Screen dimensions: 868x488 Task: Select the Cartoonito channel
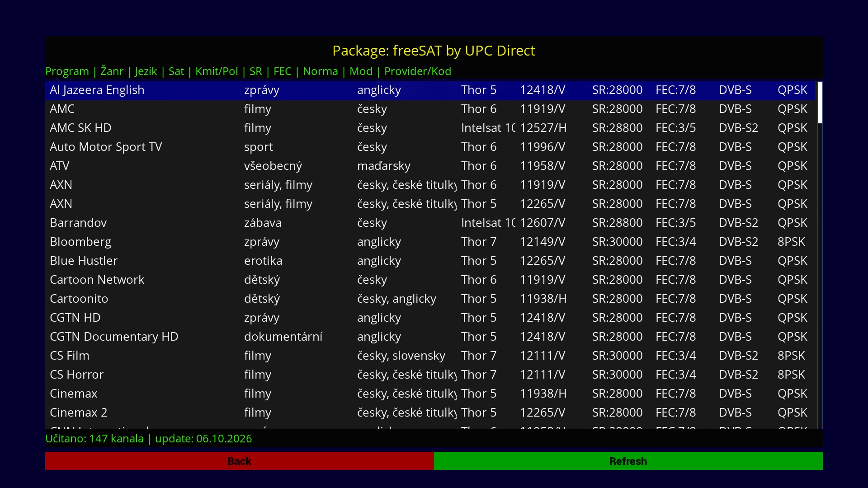pyautogui.click(x=430, y=299)
